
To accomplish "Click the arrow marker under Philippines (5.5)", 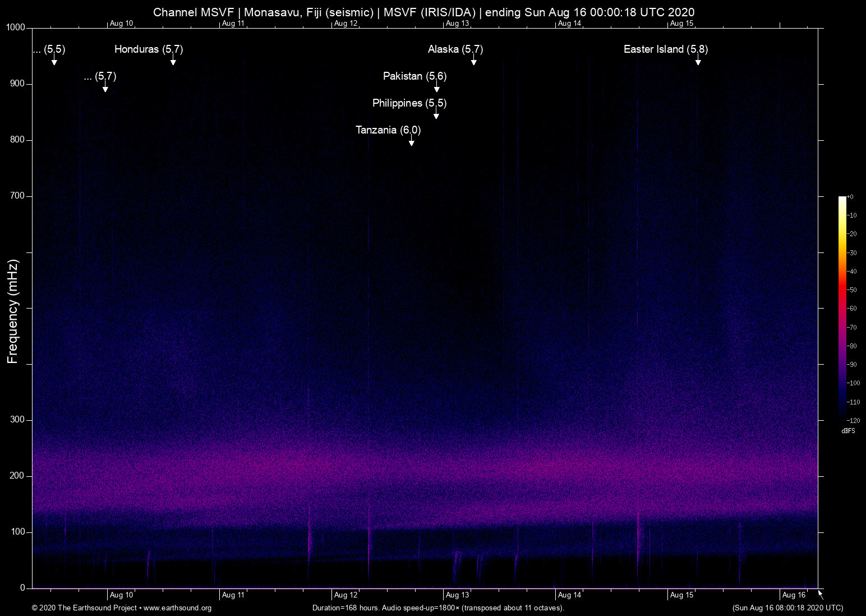I will click(436, 115).
